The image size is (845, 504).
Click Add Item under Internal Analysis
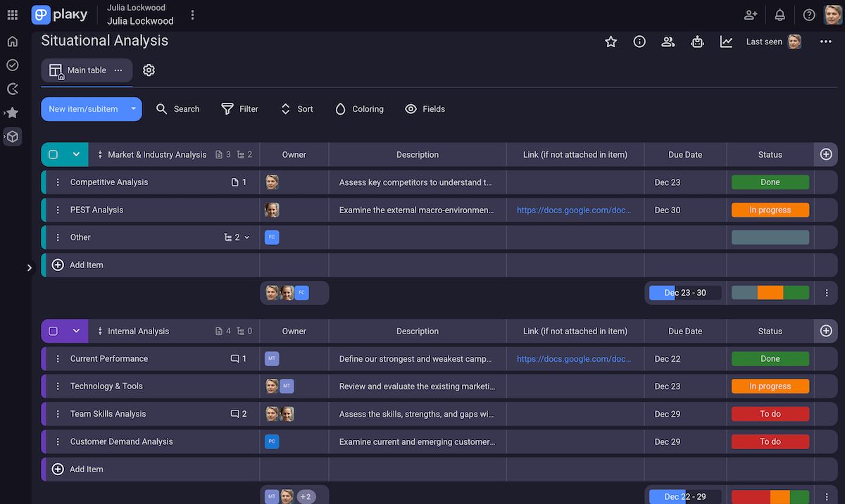pyautogui.click(x=77, y=469)
